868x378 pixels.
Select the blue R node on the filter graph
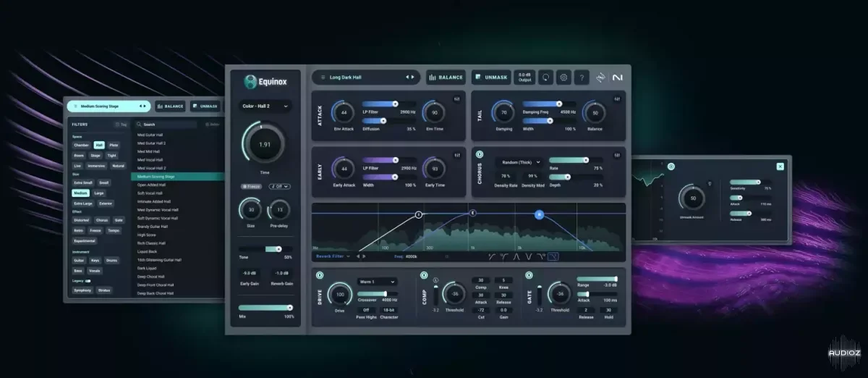click(x=539, y=214)
